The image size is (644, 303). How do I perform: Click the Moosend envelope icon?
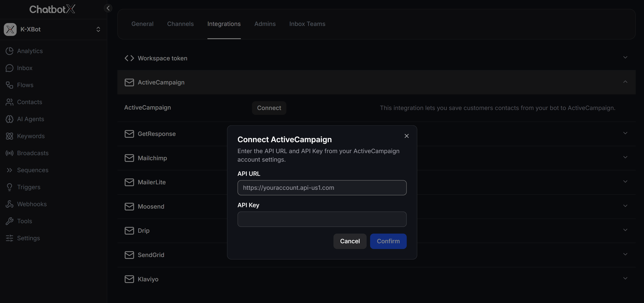click(x=129, y=206)
